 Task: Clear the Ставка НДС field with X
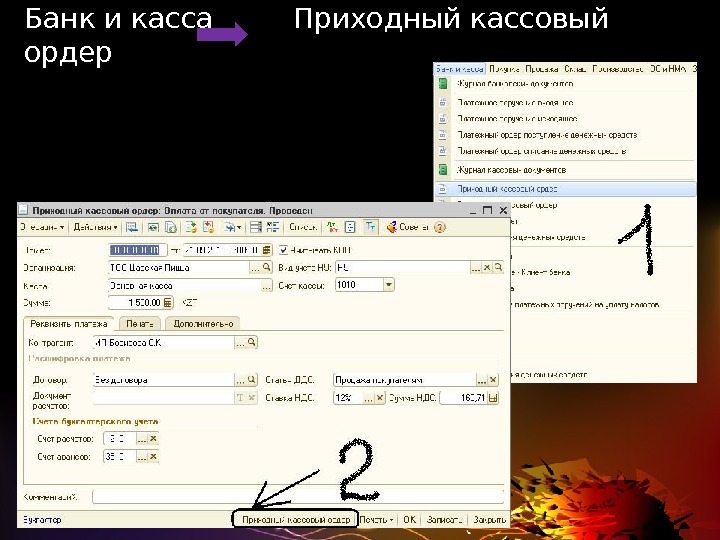pos(380,398)
